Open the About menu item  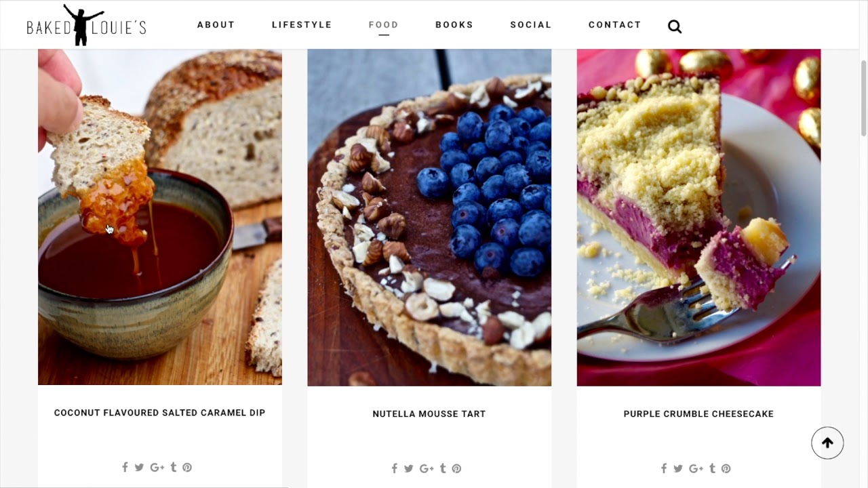pyautogui.click(x=216, y=24)
